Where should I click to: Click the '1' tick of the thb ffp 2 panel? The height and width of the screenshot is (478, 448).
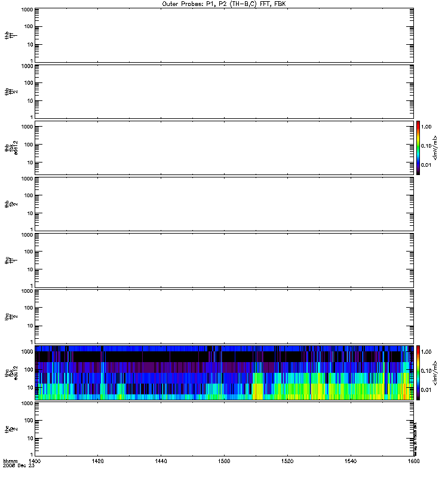pyautogui.click(x=32, y=229)
